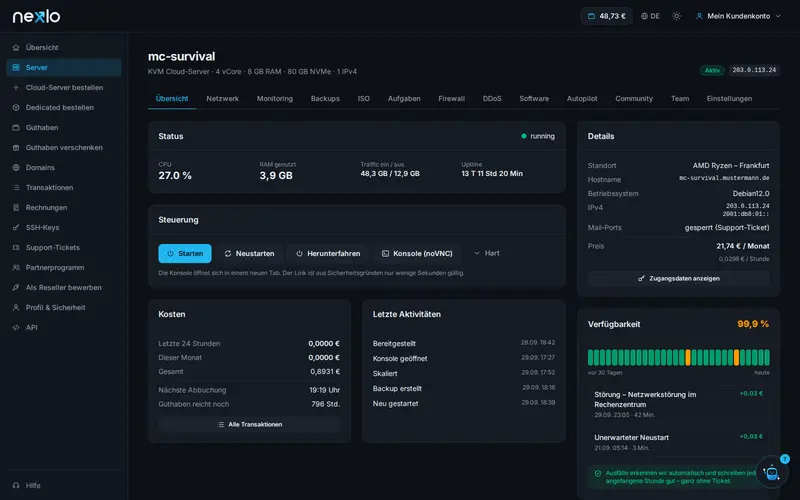Image resolution: width=800 pixels, height=500 pixels.
Task: Open the Firewall tab
Action: pos(452,98)
